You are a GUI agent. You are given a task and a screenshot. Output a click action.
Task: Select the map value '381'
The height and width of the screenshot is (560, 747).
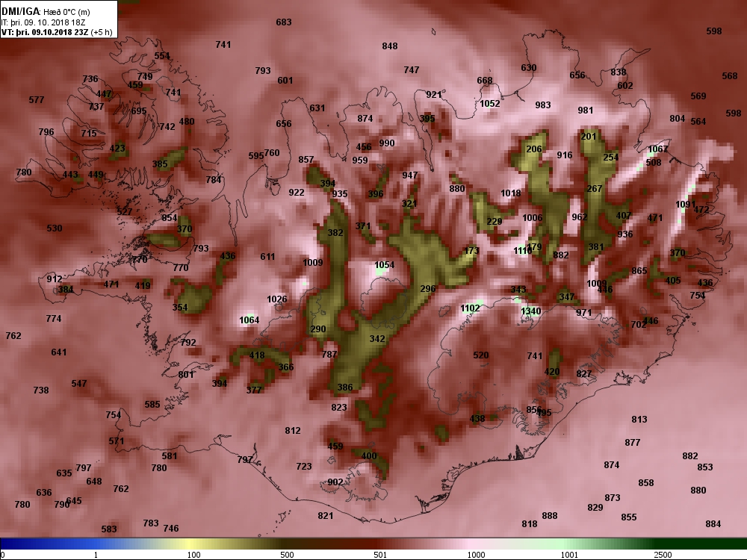(595, 247)
